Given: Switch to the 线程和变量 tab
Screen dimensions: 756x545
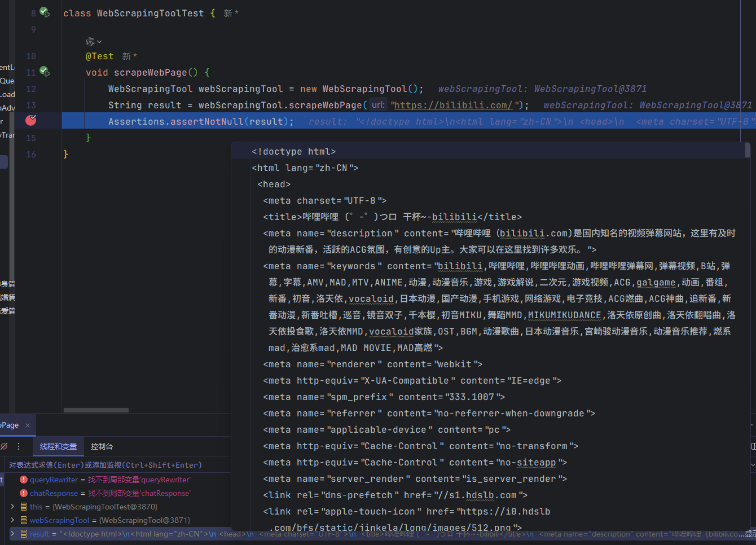Looking at the screenshot, I should 58,446.
